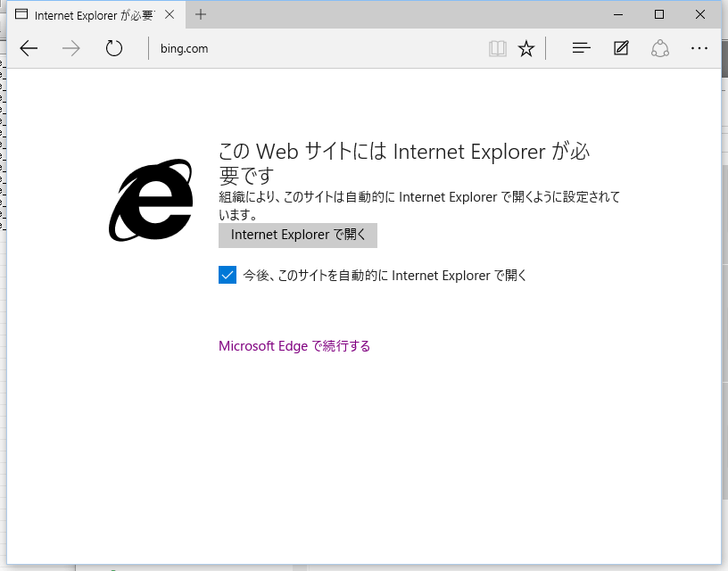728x571 pixels.
Task: Refresh the bing.com page
Action: 113,48
